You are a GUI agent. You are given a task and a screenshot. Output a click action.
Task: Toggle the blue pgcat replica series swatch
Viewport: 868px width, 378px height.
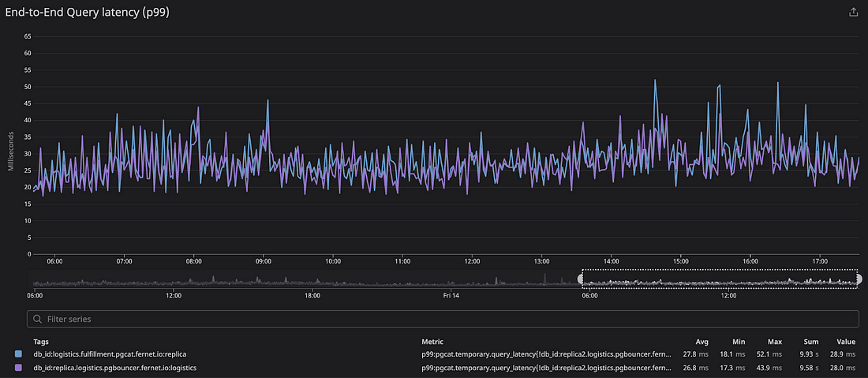tap(19, 354)
